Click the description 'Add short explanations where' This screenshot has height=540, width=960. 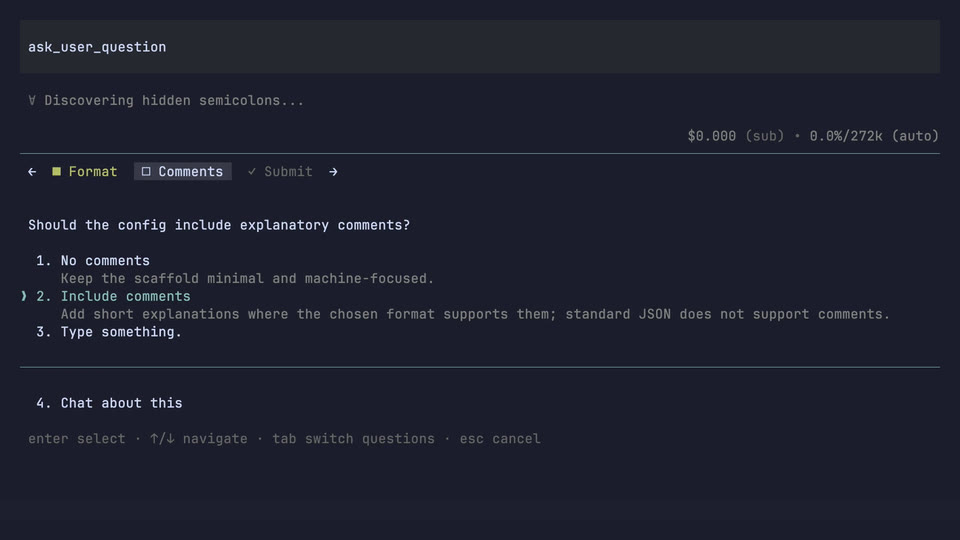[x=475, y=314]
